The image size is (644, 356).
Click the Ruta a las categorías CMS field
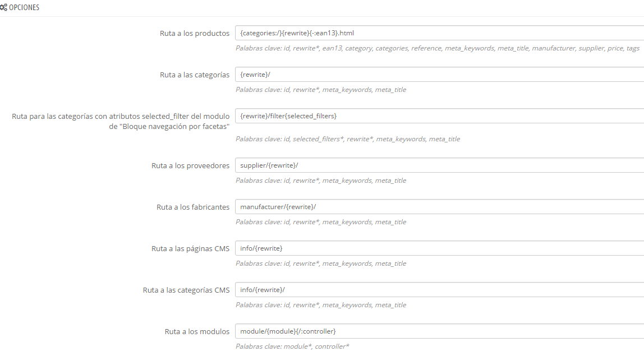tap(439, 289)
